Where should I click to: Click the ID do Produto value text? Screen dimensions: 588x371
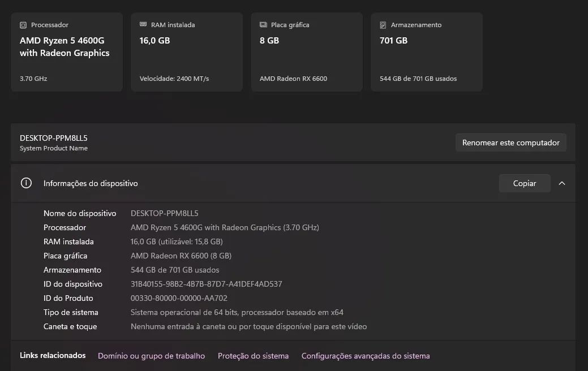(179, 298)
